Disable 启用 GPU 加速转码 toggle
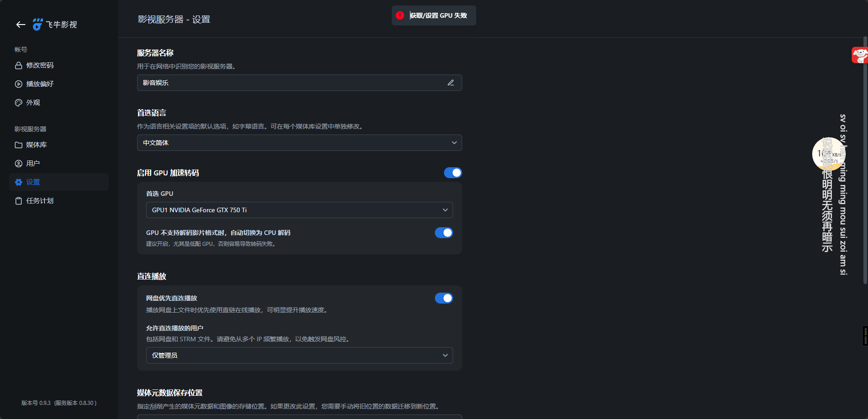Image resolution: width=868 pixels, height=419 pixels. click(453, 173)
